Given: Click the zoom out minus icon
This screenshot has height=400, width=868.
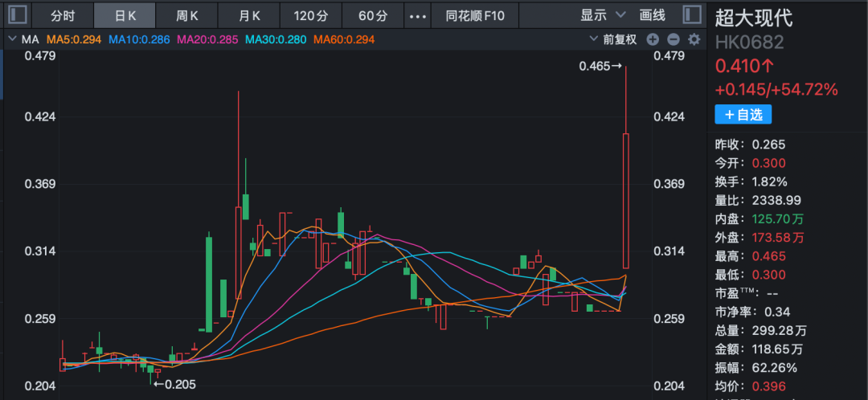Looking at the screenshot, I should [674, 39].
